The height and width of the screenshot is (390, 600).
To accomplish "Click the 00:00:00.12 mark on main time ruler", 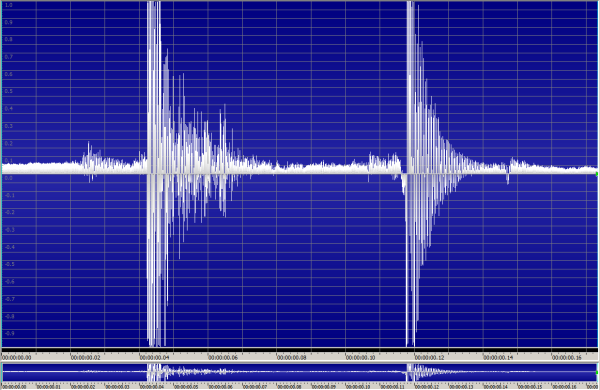I will tap(429, 357).
